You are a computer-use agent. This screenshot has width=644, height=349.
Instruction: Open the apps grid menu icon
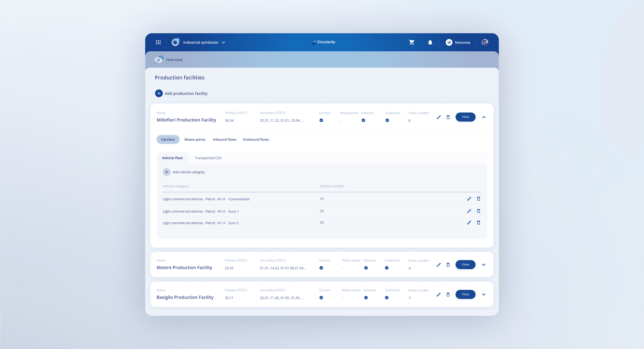(158, 42)
